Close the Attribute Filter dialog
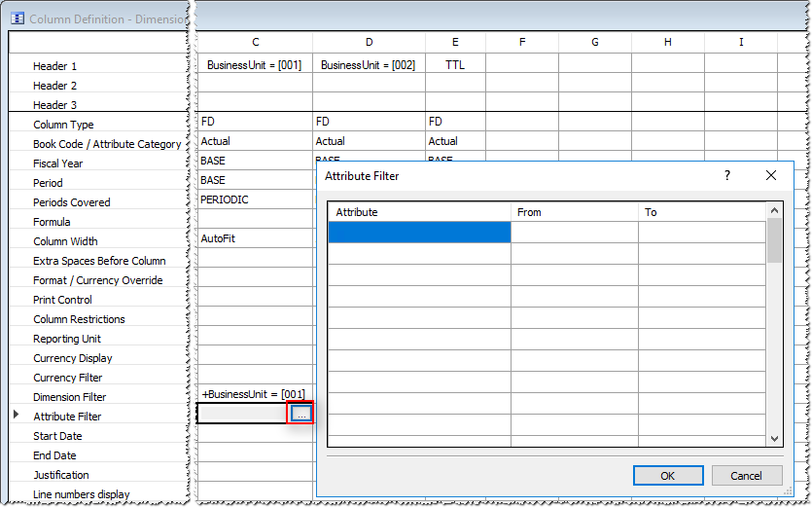The image size is (812, 508). [771, 176]
